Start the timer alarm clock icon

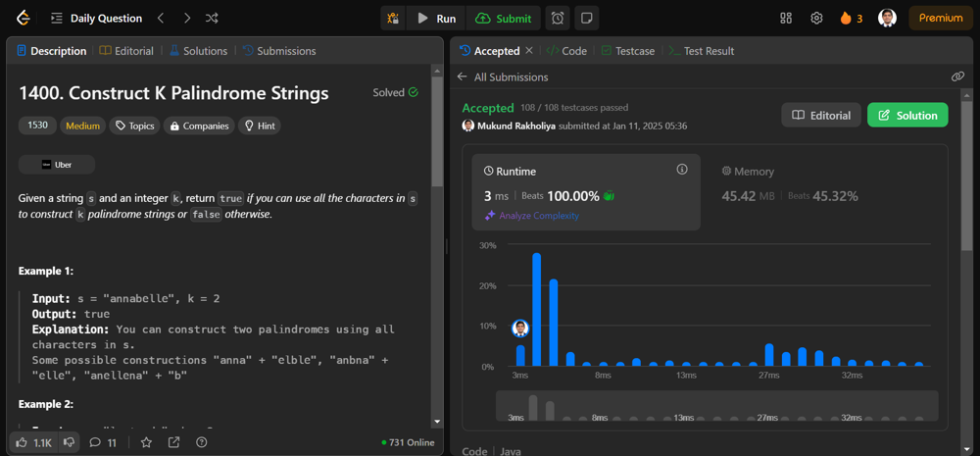(558, 18)
